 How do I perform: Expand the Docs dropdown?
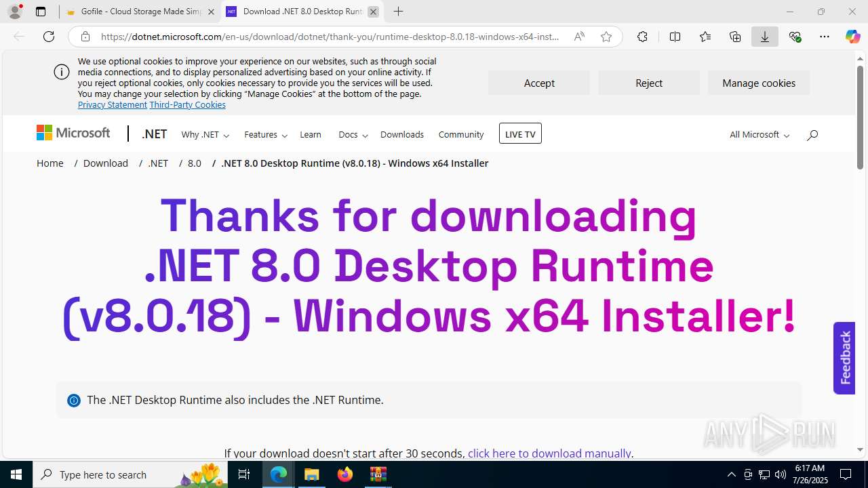coord(353,135)
